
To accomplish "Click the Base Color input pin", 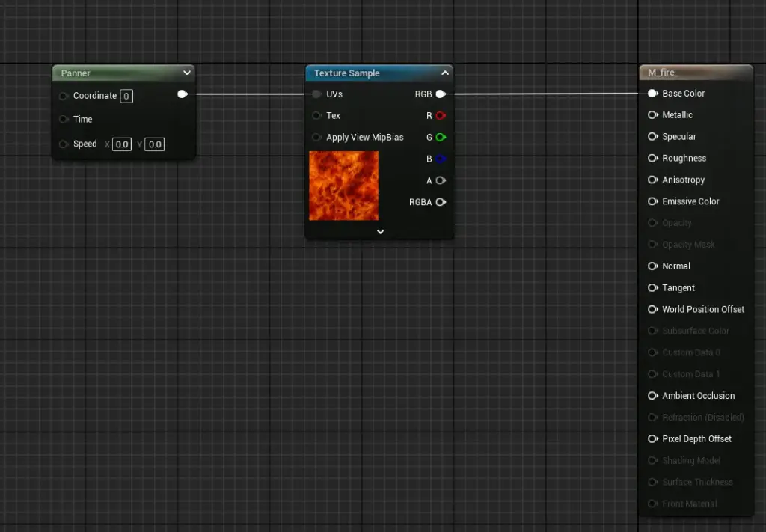I will [652, 94].
